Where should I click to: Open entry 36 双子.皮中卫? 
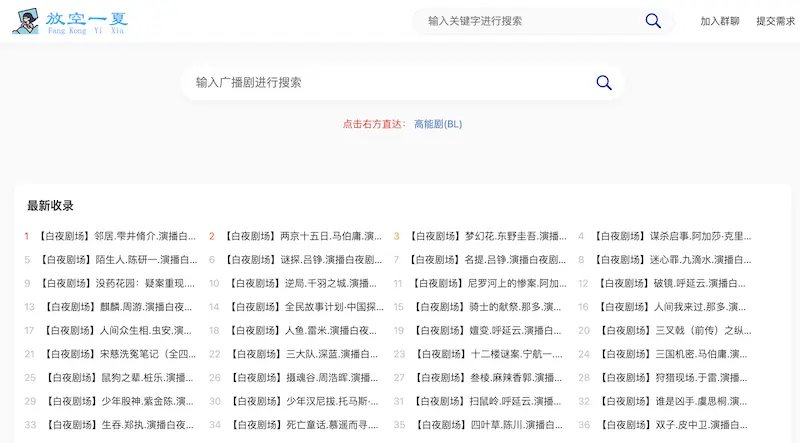point(673,424)
